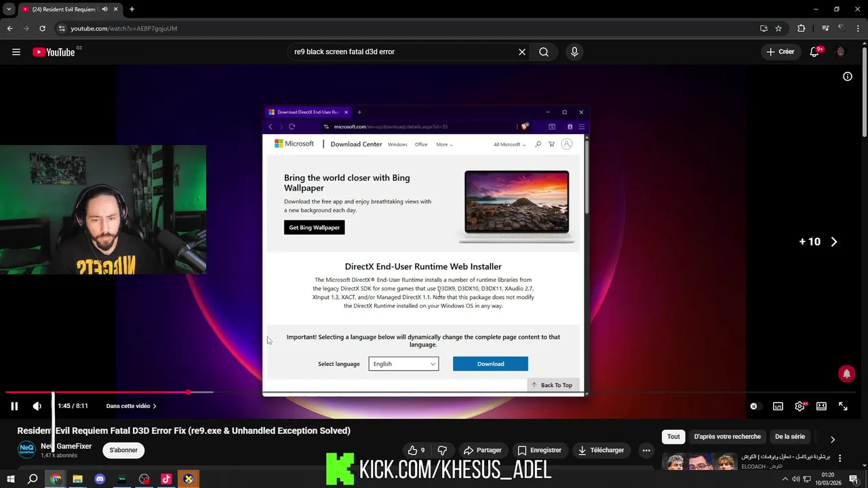Image resolution: width=868 pixels, height=488 pixels.
Task: Open the taskbar volume control
Action: pyautogui.click(x=796, y=479)
